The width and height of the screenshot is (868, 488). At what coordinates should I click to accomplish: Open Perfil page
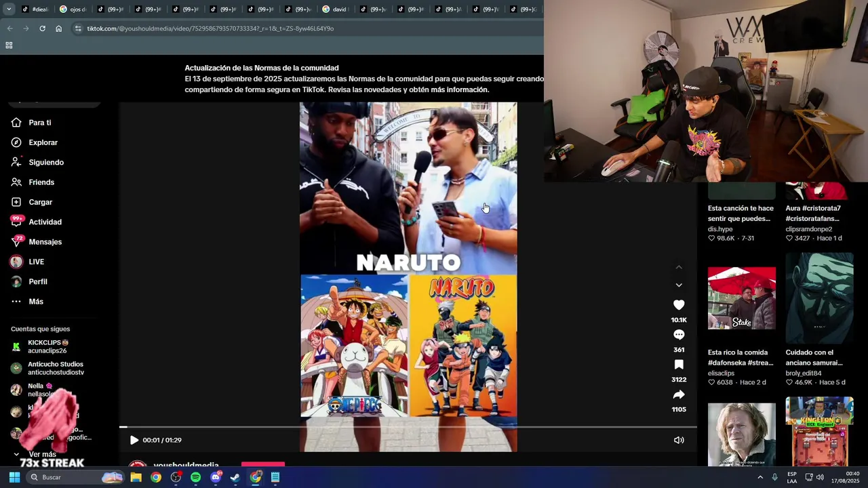(29, 281)
